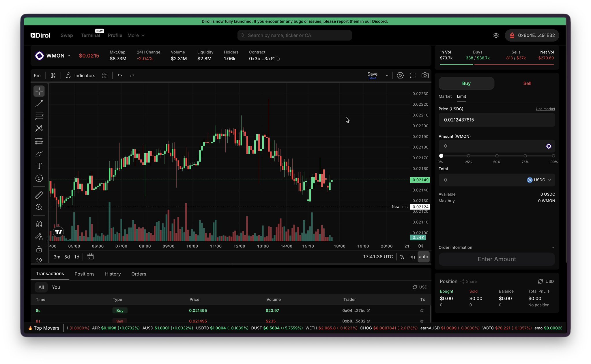The image size is (591, 364).
Task: Toggle drawings visibility eye icon
Action: (39, 260)
